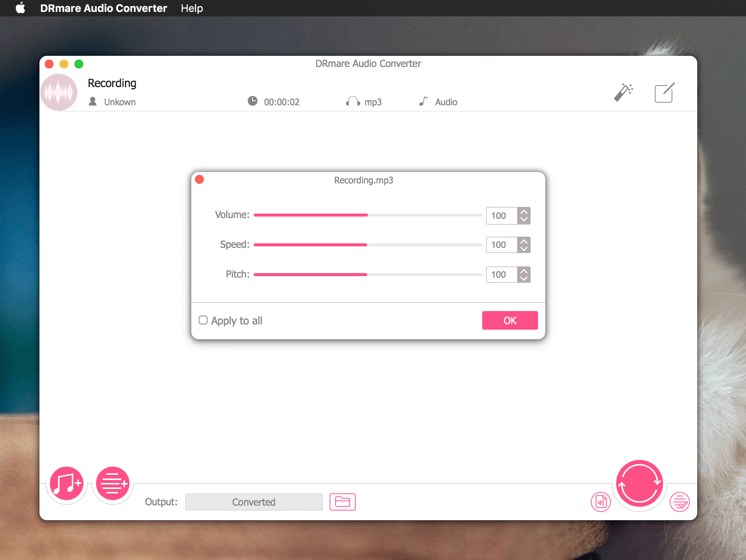Image resolution: width=746 pixels, height=560 pixels.
Task: Increase Speed with the up stepper arrow
Action: tap(524, 241)
